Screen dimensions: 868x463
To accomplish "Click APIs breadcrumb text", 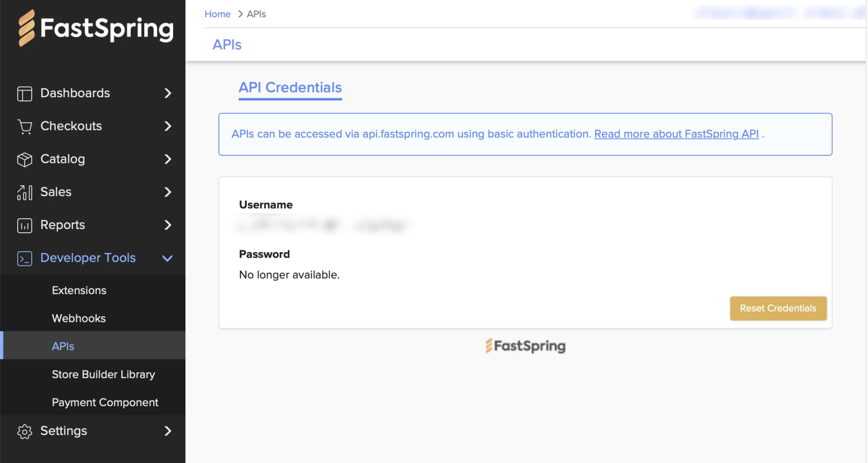I will tap(256, 14).
